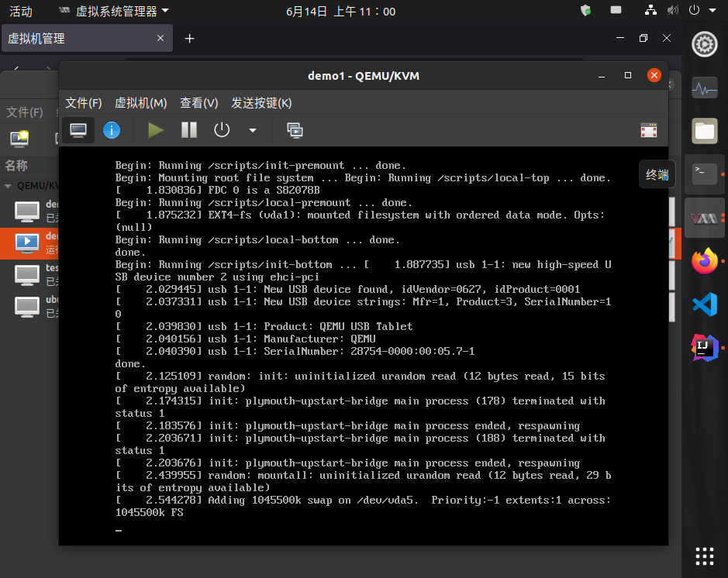Launch Firefox from the dock
Viewport: 728px width, 578px height.
pos(704,260)
